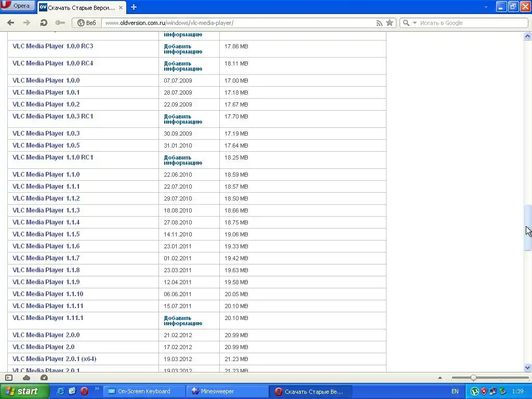This screenshot has width=532, height=399.
Task: Open Opera Link cloud icon
Action: (26, 378)
